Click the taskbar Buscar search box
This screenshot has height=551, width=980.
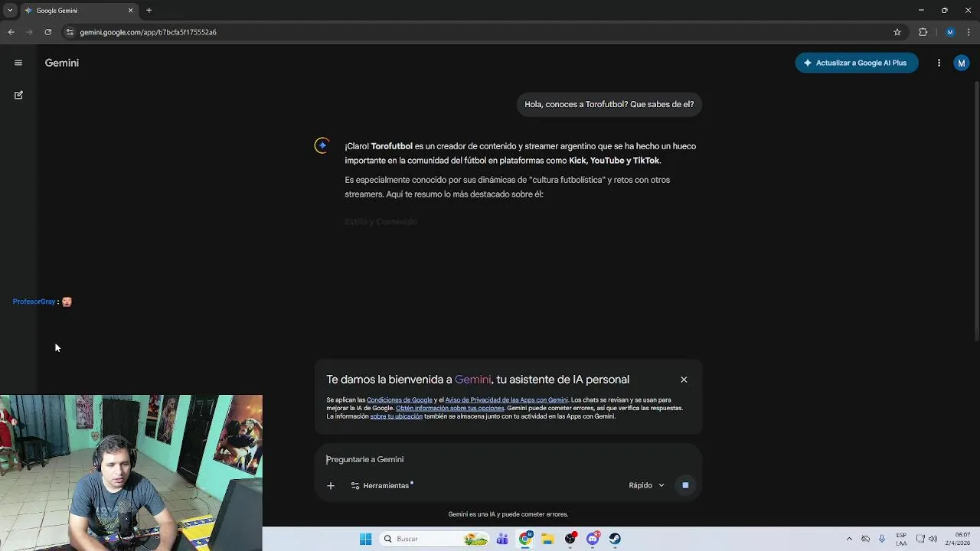coord(435,539)
